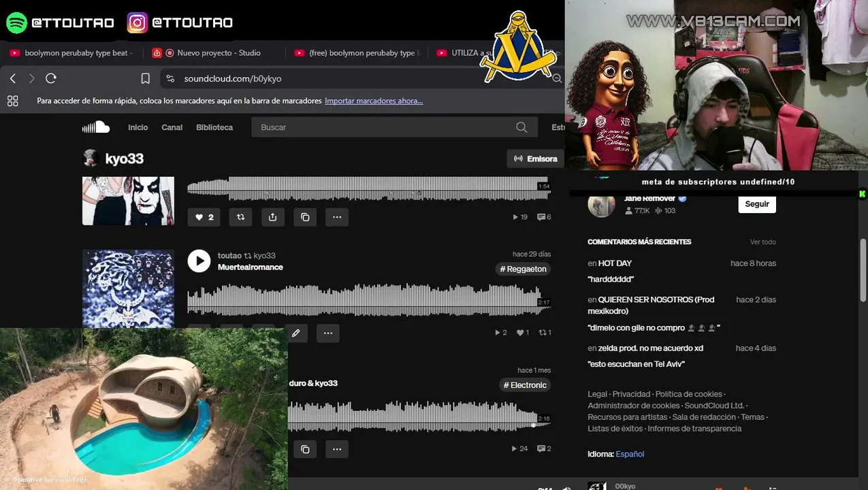
Task: Seek in the duro & kyo33 waveform
Action: (419, 416)
